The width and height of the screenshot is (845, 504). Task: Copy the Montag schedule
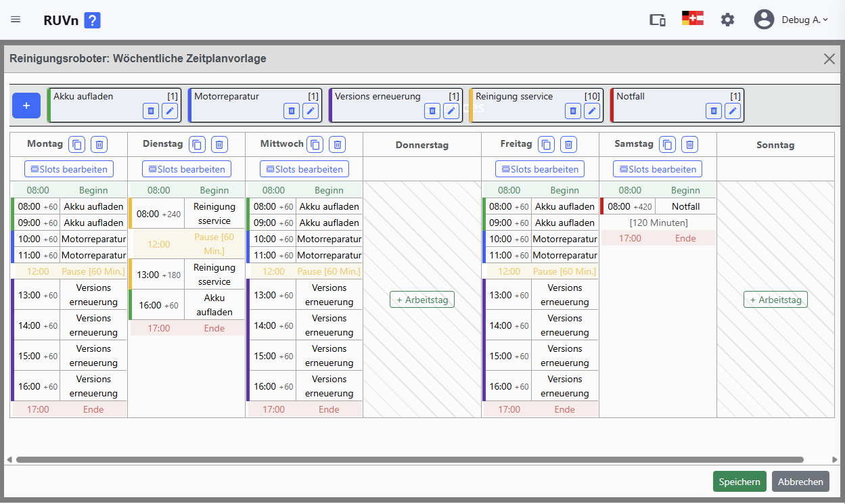77,144
